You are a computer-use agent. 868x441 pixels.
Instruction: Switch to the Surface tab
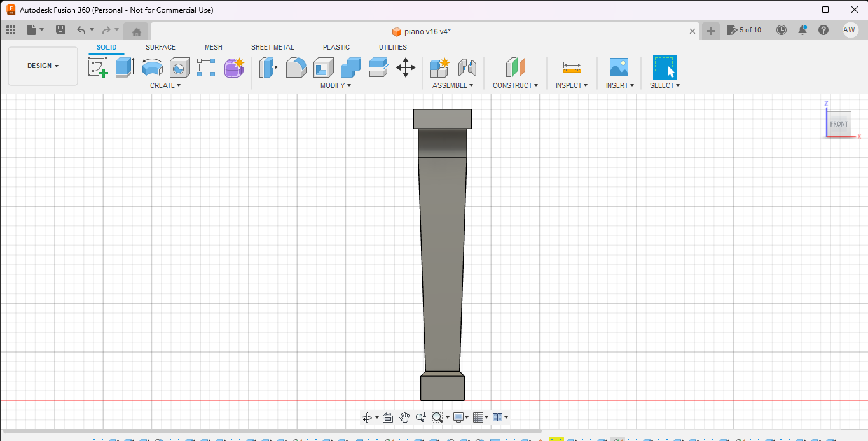(x=160, y=47)
